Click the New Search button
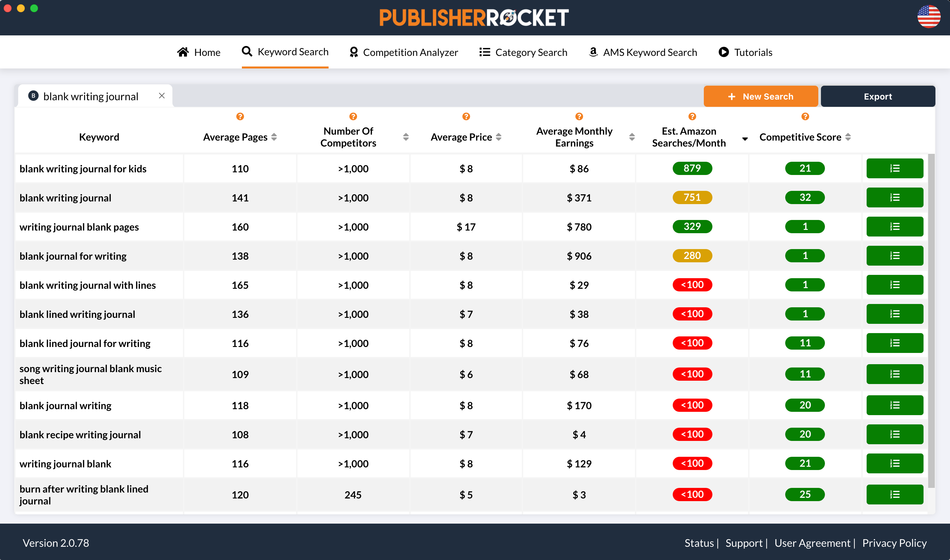This screenshot has width=950, height=560. [760, 97]
